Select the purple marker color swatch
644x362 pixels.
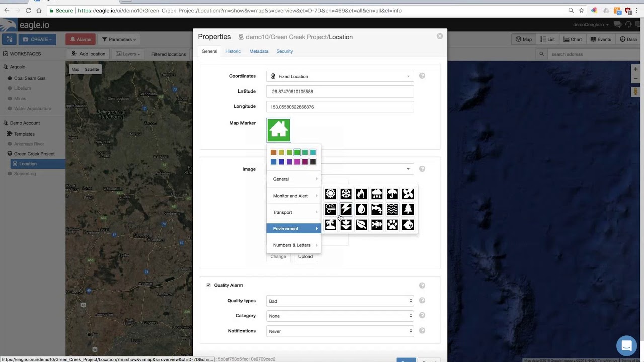tap(289, 162)
